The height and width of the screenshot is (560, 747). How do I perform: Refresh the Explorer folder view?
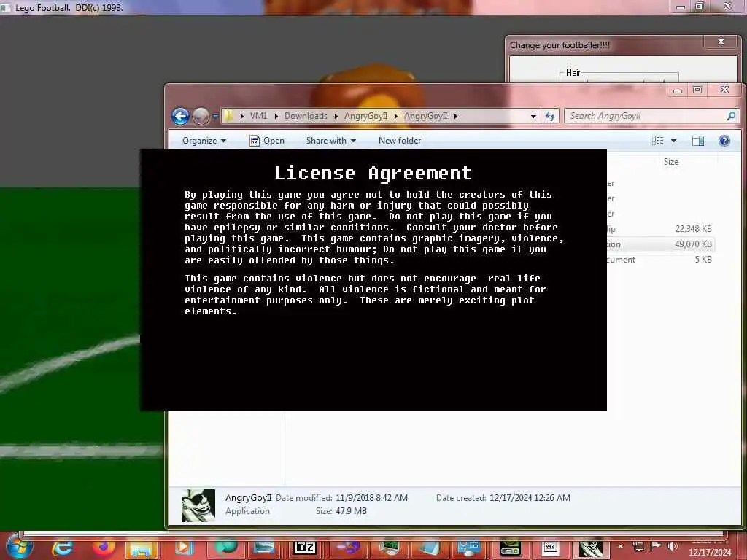[x=550, y=116]
